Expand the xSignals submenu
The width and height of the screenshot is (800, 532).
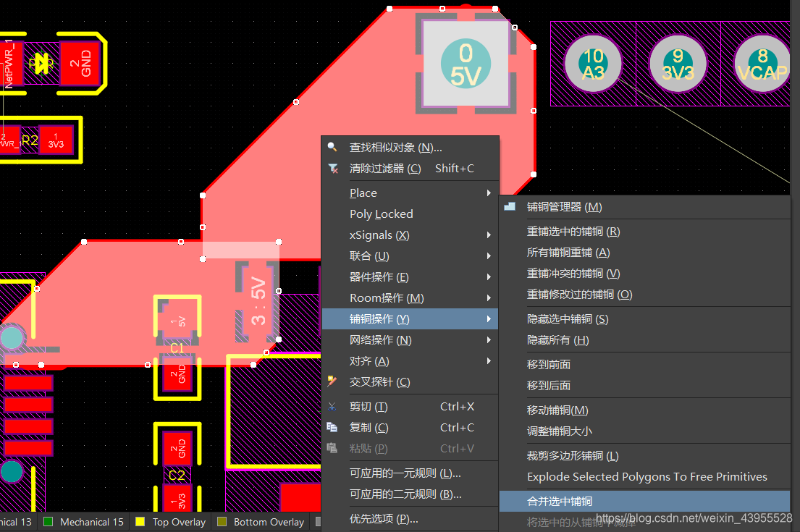379,235
